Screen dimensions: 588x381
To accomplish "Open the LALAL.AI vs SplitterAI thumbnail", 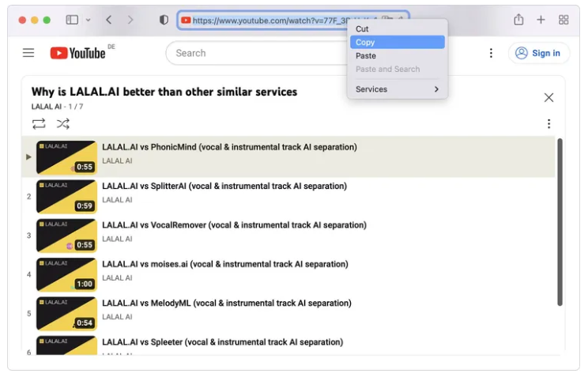I will (66, 197).
